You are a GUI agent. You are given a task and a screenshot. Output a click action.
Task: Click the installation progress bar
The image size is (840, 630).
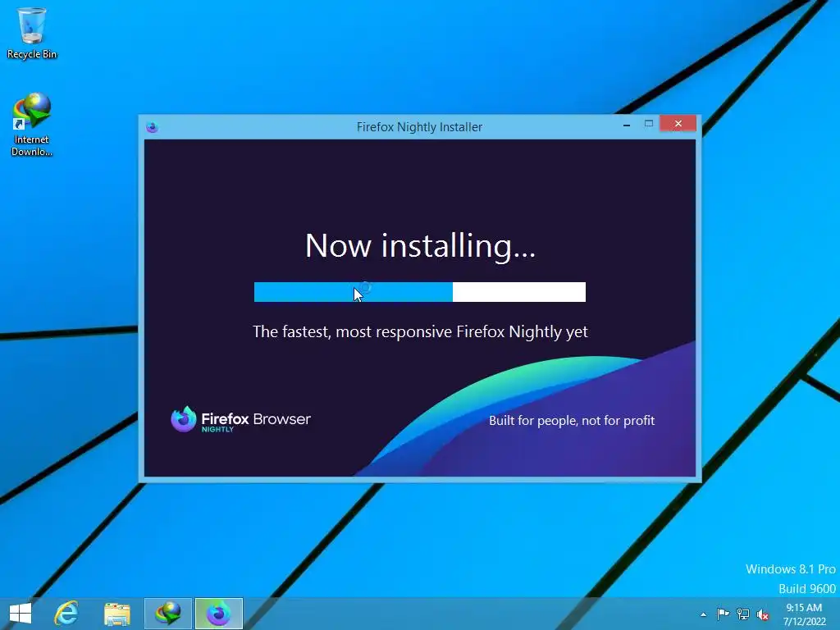(420, 292)
